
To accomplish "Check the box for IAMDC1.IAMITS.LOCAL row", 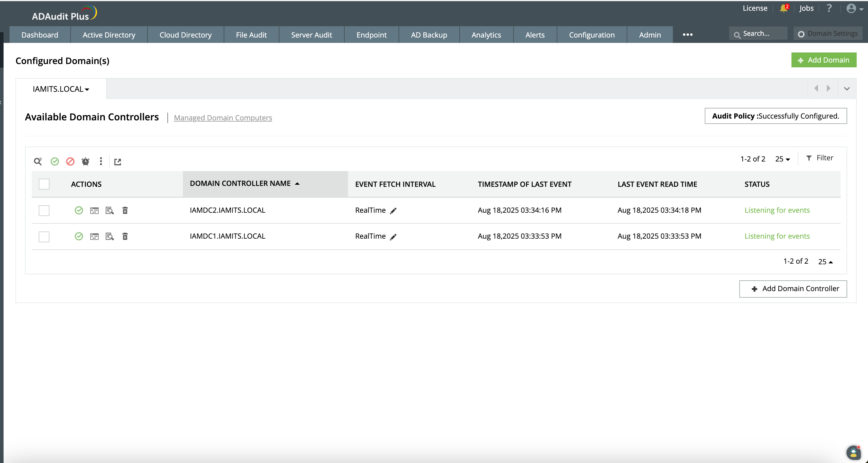I will click(44, 237).
